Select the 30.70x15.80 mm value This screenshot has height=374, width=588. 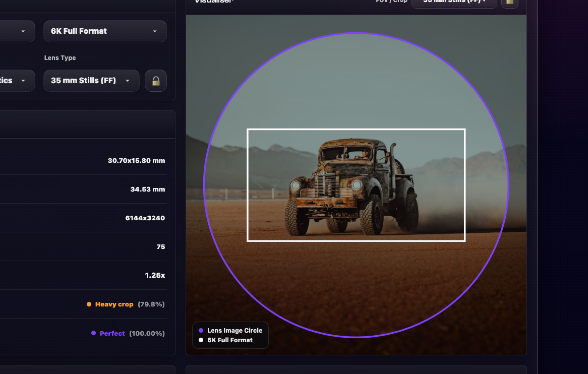click(137, 160)
